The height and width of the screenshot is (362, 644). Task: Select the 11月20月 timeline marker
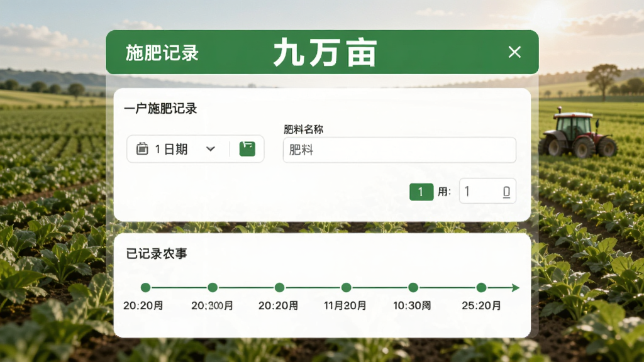coord(347,288)
